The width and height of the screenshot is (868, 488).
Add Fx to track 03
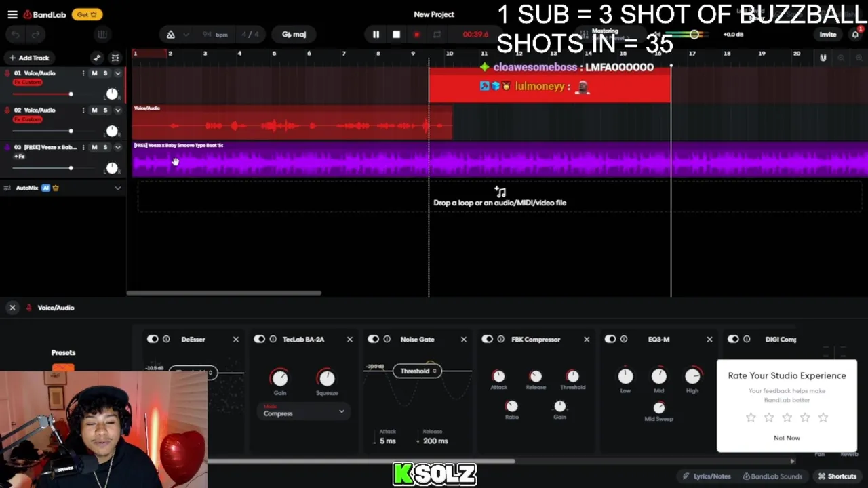point(20,157)
